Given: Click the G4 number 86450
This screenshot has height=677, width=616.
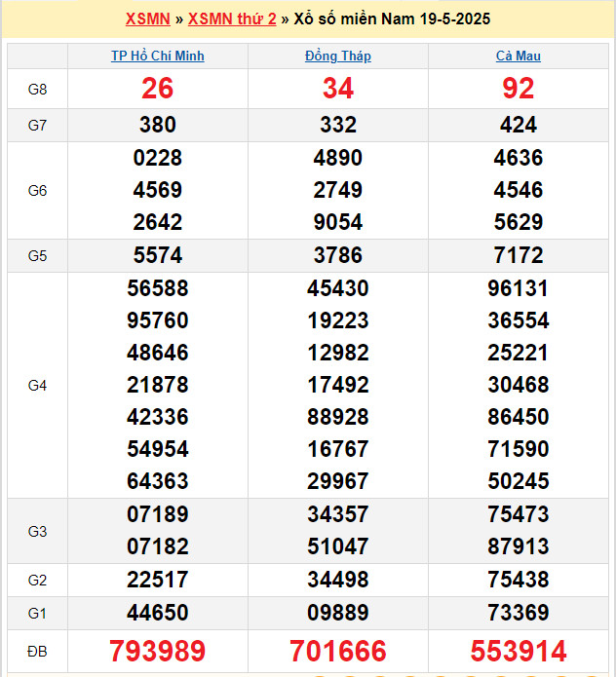Looking at the screenshot, I should click(x=519, y=417).
